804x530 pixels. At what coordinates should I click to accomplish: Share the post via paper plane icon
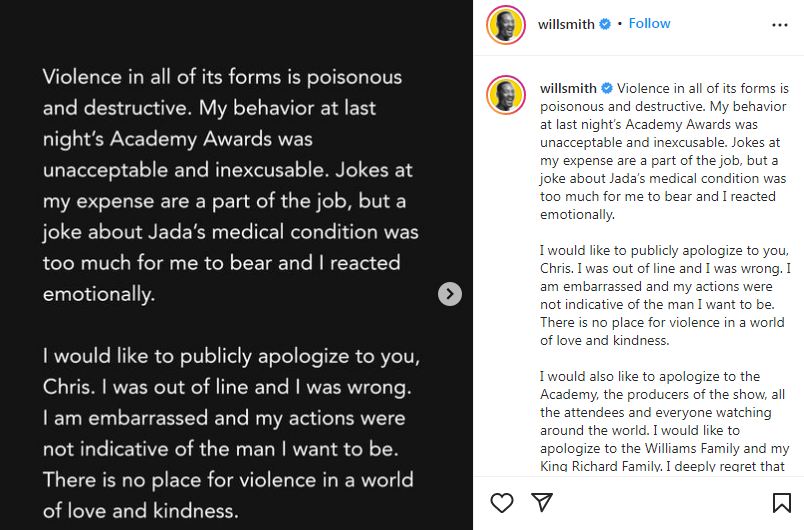(542, 502)
